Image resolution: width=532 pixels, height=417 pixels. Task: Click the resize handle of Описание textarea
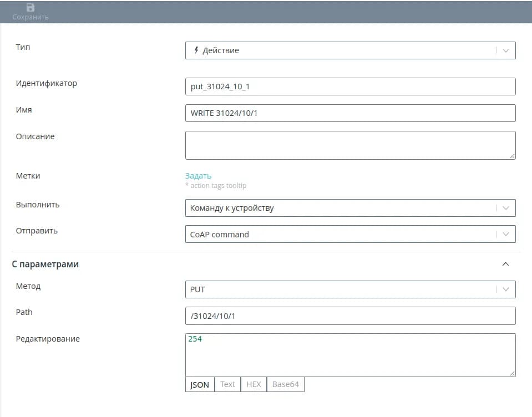point(513,156)
